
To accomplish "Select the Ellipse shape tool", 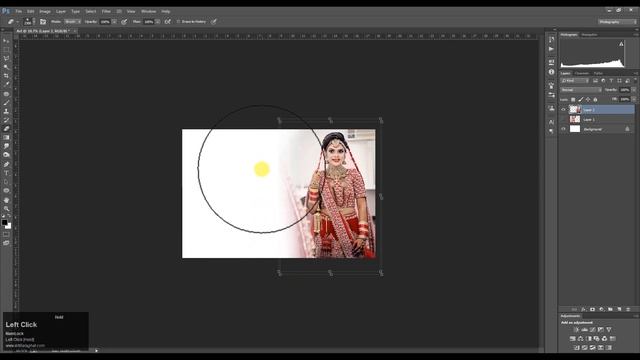I will point(6,191).
